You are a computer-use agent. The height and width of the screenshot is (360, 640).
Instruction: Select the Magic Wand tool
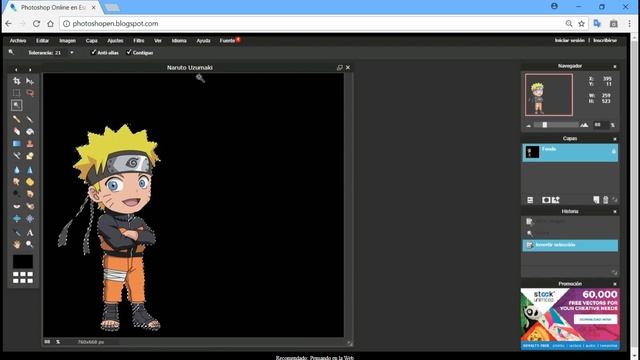click(x=16, y=105)
